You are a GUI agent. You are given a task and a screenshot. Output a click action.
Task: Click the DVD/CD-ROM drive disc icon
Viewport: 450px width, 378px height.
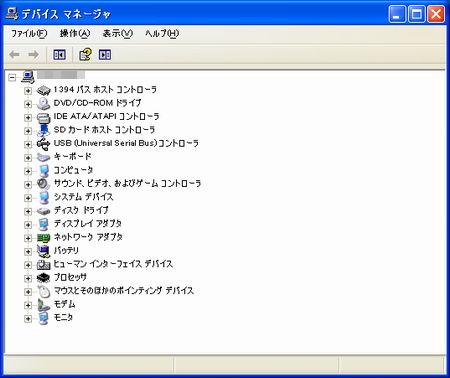[43, 103]
